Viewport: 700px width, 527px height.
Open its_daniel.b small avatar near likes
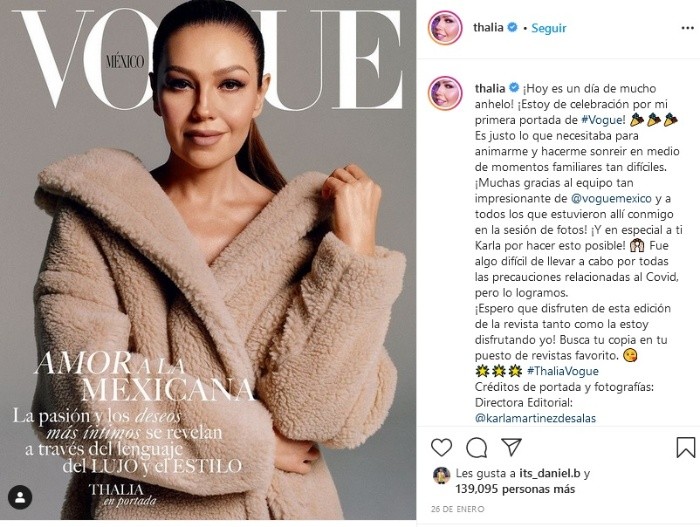coord(441,476)
